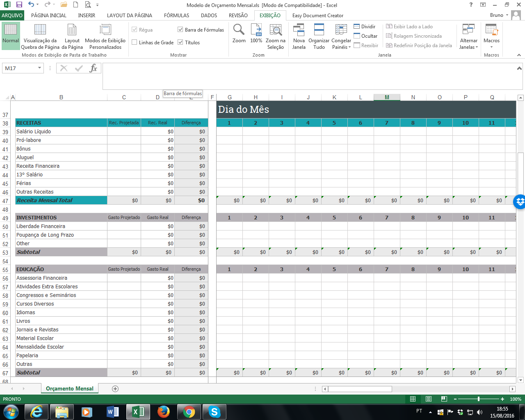The width and height of the screenshot is (525, 420).
Task: Open the Macros dropdown
Action: tap(491, 37)
